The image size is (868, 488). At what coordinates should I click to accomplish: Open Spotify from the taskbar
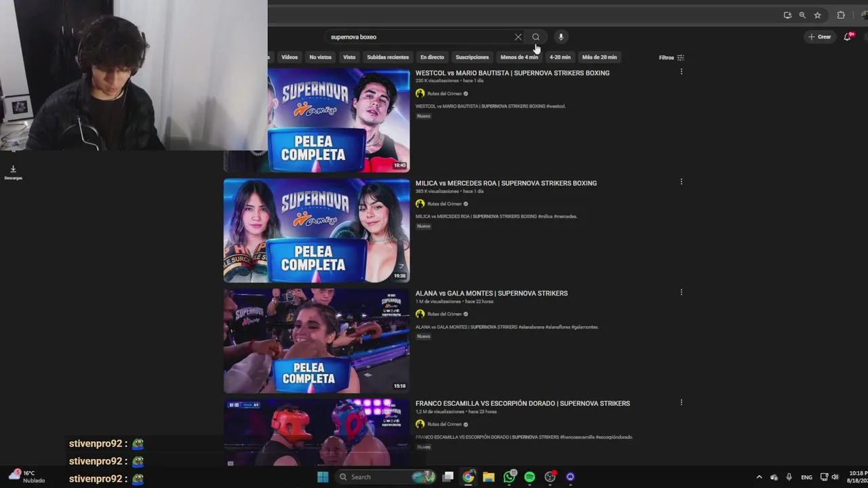point(530,476)
